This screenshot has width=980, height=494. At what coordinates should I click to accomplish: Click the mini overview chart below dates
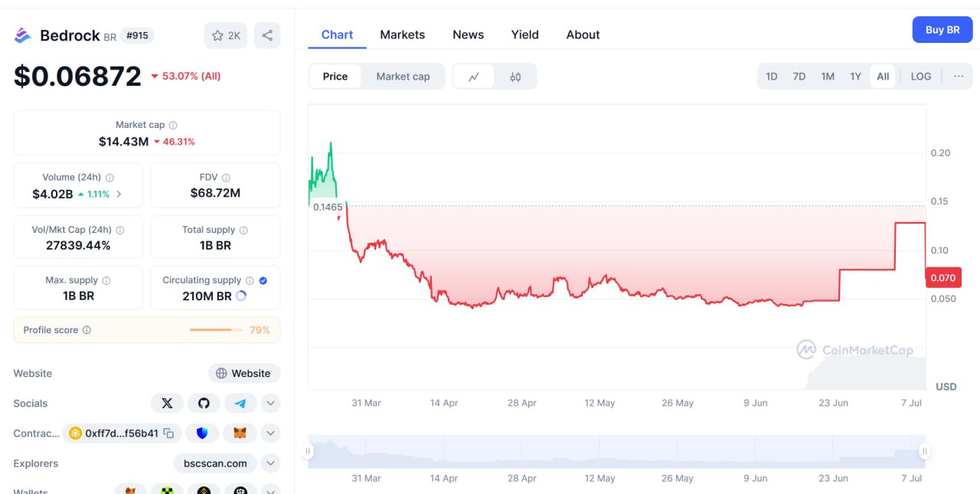pos(616,451)
